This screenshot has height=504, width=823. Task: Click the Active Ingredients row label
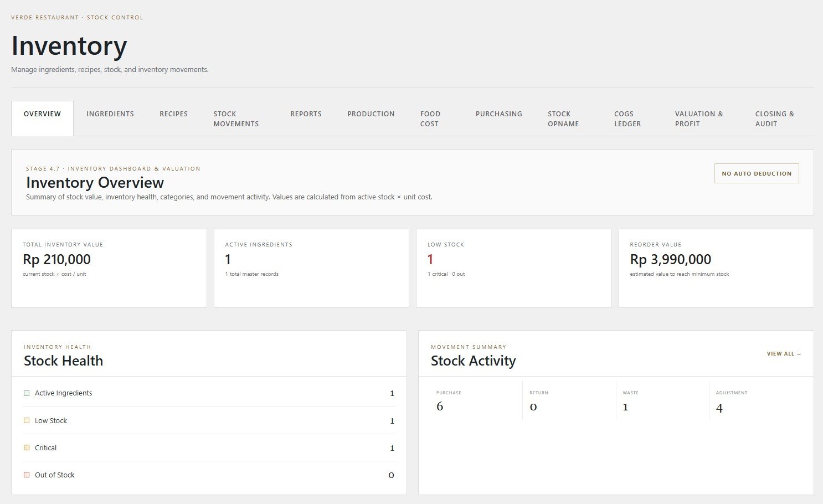[64, 393]
